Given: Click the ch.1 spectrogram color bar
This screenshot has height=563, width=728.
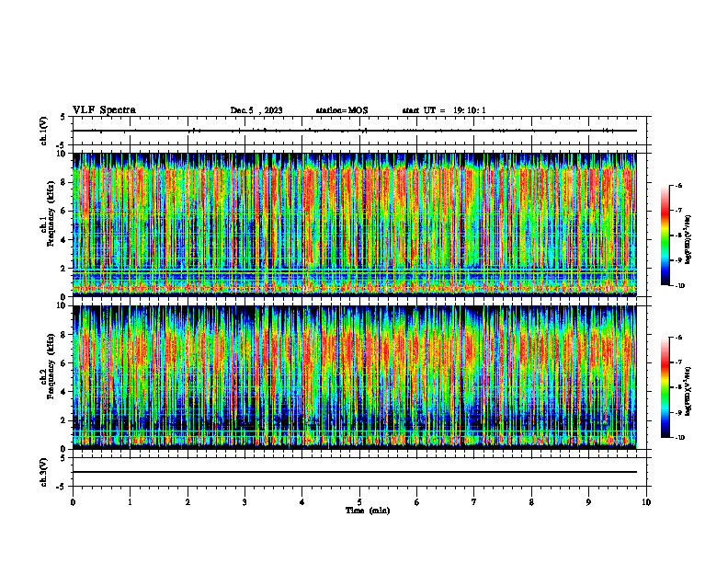Looking at the screenshot, I should (665, 236).
